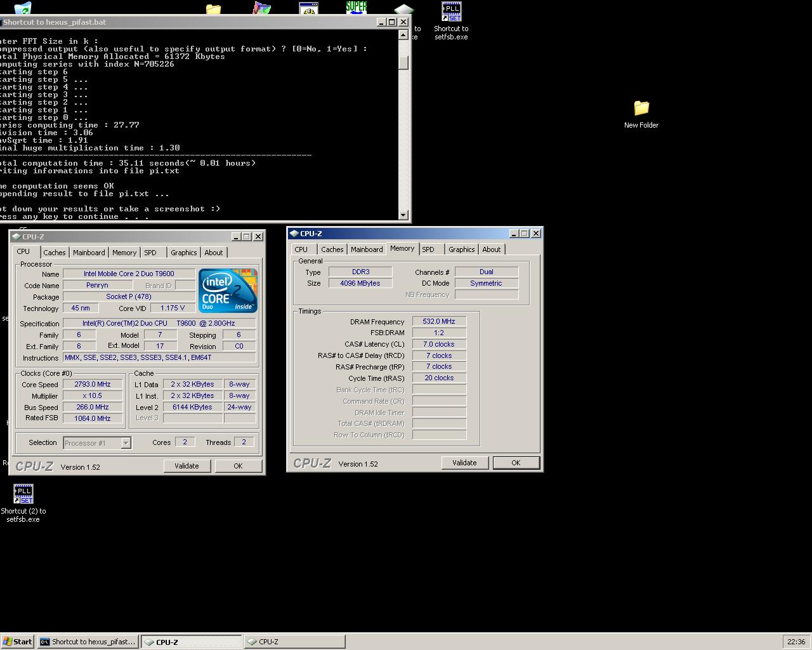Switch to Mainboard tab in right CPU-Z window
Viewport: 812px width, 650px height.
[x=367, y=249]
